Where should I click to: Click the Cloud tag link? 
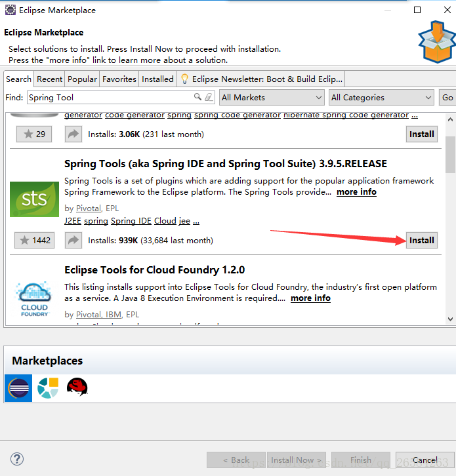coord(165,221)
